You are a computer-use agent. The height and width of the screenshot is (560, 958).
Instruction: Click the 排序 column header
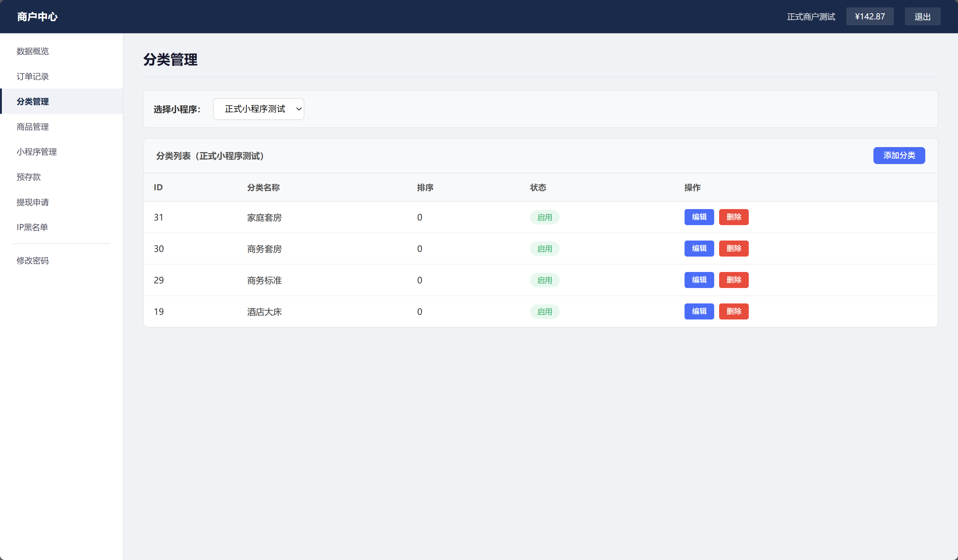425,187
